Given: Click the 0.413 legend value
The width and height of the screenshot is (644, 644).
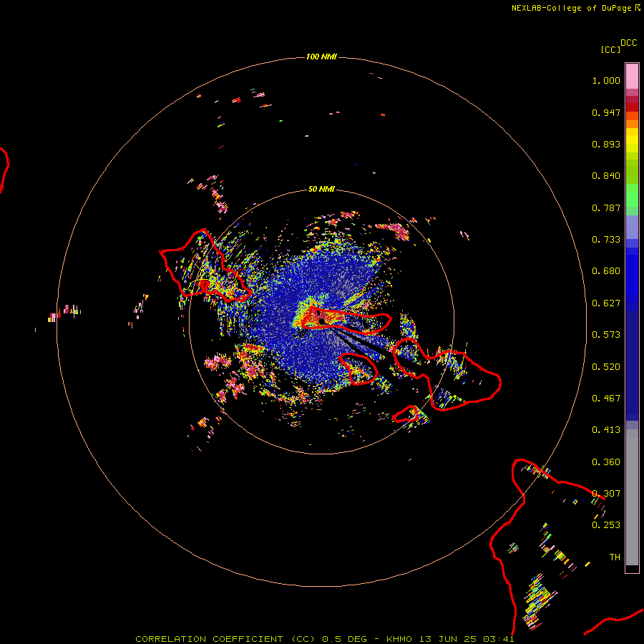Looking at the screenshot, I should coord(606,430).
